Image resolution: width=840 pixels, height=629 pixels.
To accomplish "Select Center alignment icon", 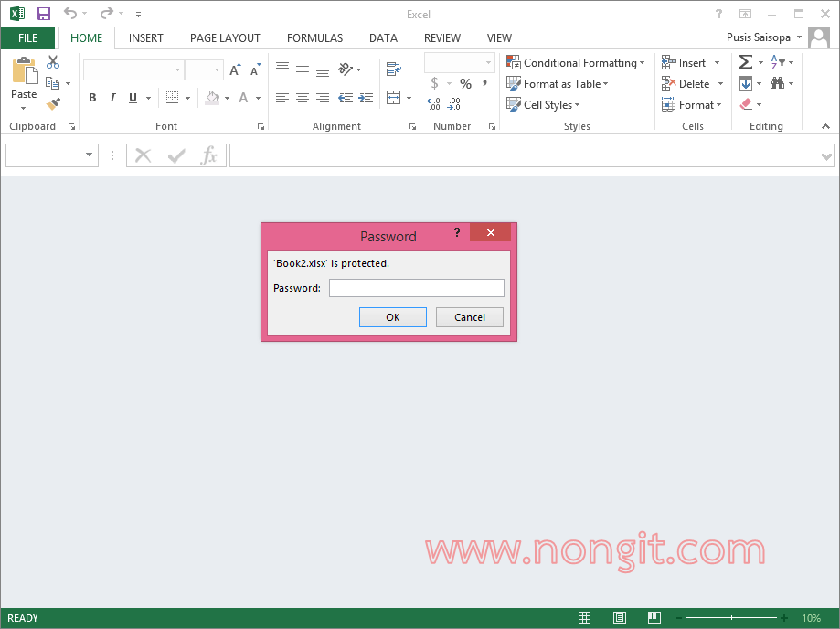I will pos(303,98).
